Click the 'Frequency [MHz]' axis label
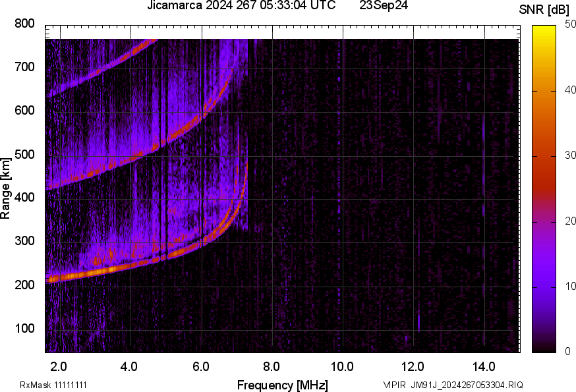Image resolution: width=576 pixels, height=392 pixels. [x=283, y=385]
